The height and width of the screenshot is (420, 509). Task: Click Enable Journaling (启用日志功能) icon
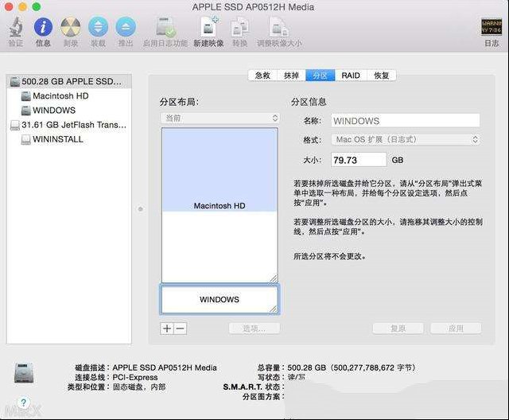click(x=165, y=27)
